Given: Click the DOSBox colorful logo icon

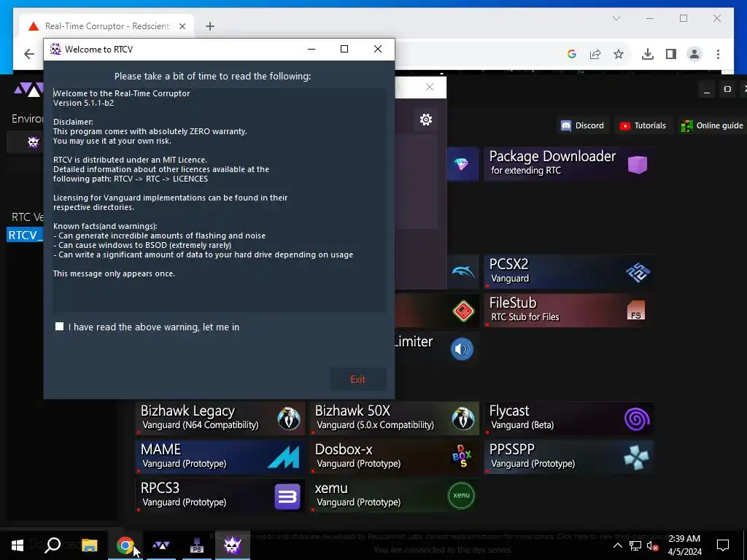Looking at the screenshot, I should (x=462, y=456).
